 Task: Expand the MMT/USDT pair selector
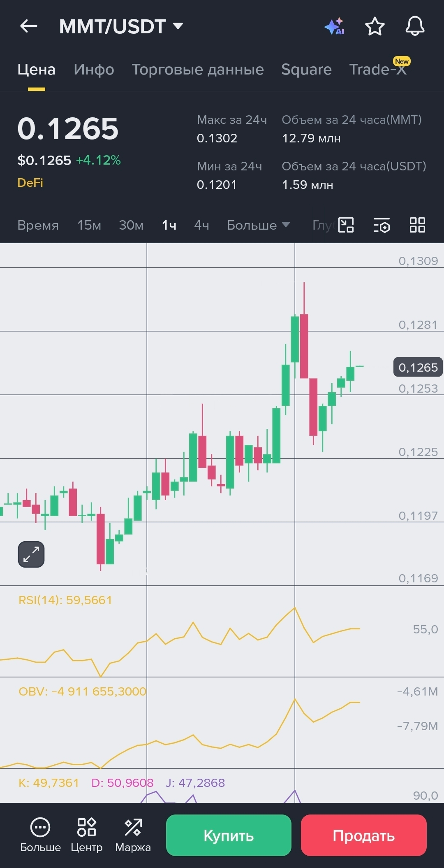121,26
